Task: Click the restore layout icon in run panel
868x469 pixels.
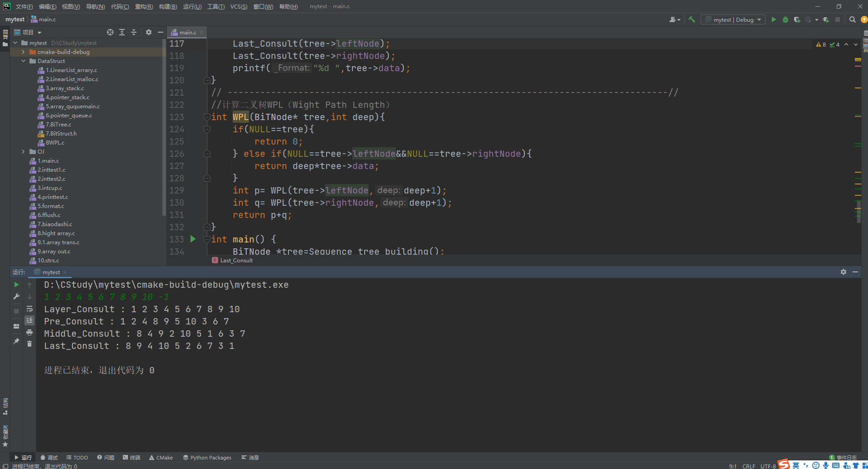Action: coord(16,326)
